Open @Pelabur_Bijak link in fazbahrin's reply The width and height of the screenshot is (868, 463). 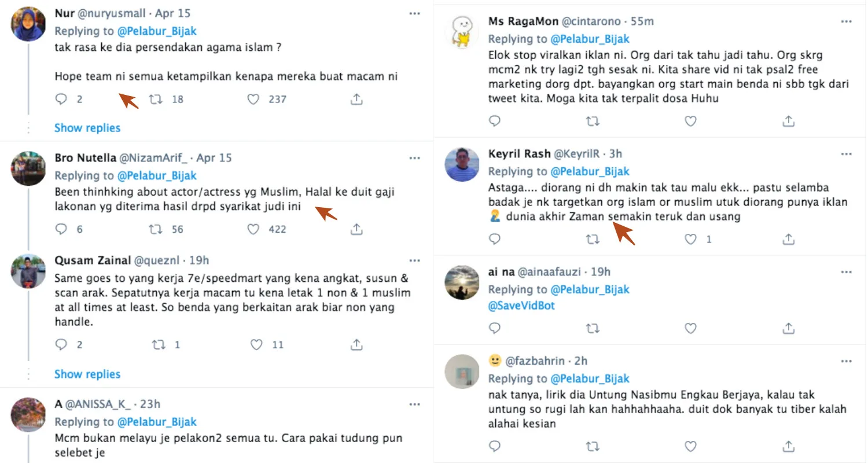[590, 379]
